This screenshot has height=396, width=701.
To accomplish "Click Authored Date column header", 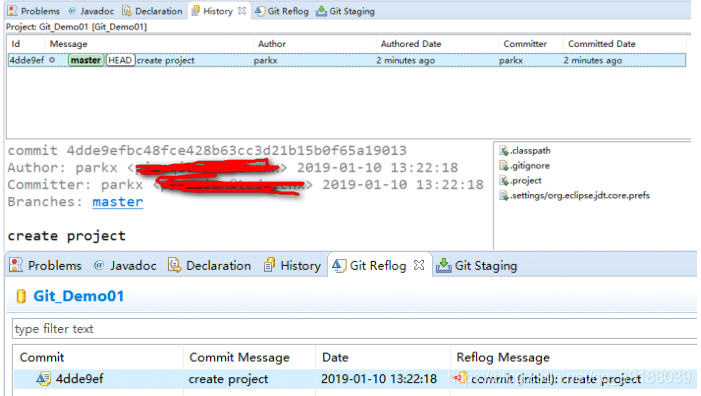I will [x=411, y=44].
